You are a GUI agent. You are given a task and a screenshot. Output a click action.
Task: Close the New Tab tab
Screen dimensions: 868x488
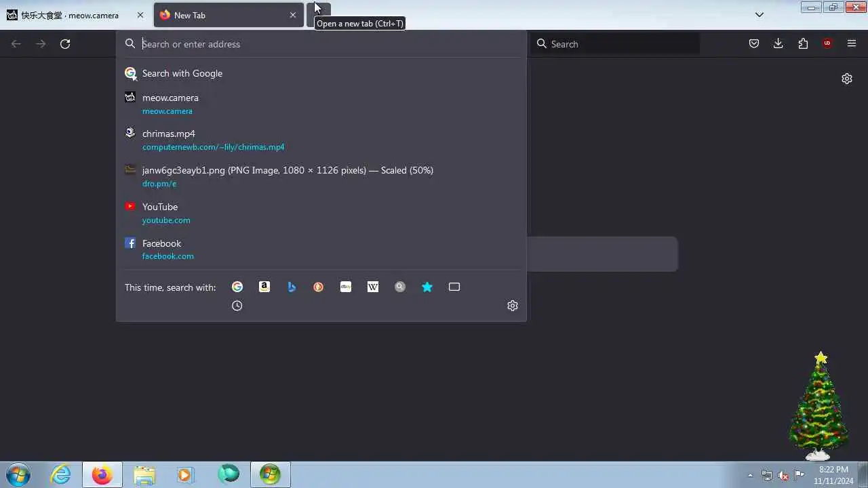click(293, 15)
